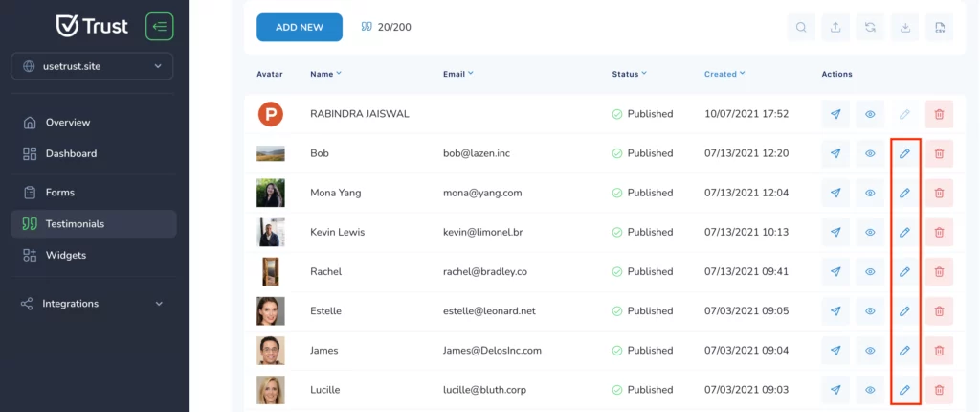This screenshot has height=412, width=980.
Task: Click the download icon in toolbar
Action: click(x=905, y=27)
